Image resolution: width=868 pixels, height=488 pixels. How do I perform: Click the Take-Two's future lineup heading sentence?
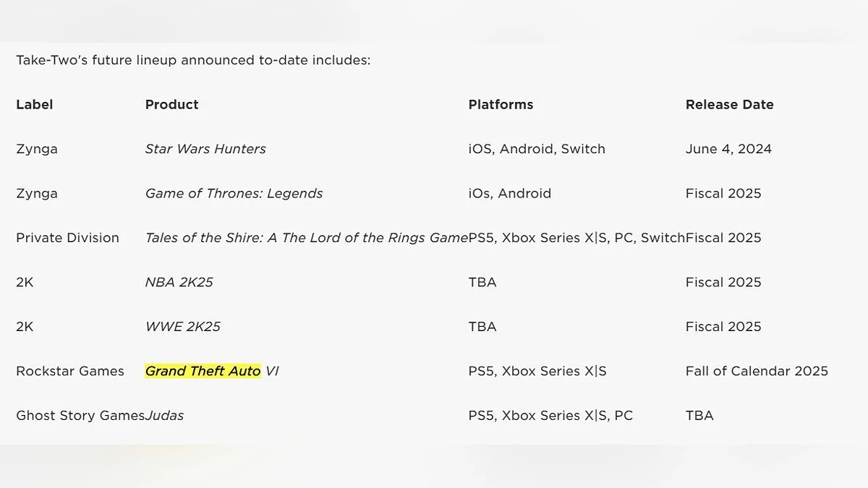pos(193,61)
